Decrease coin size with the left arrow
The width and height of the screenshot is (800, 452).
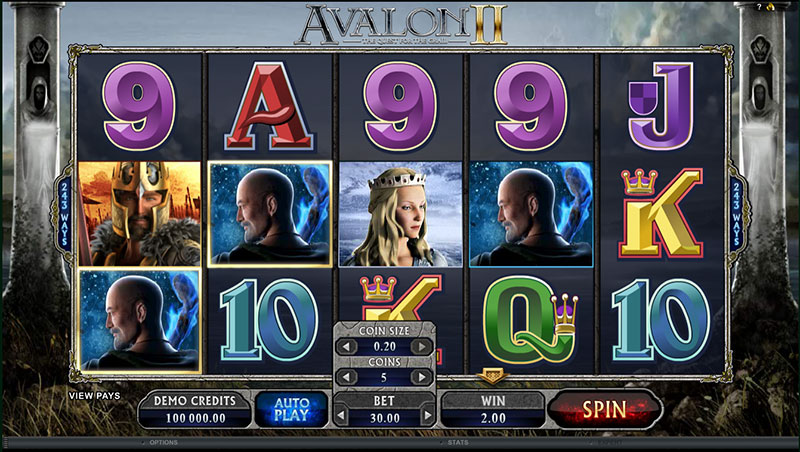pyautogui.click(x=347, y=346)
